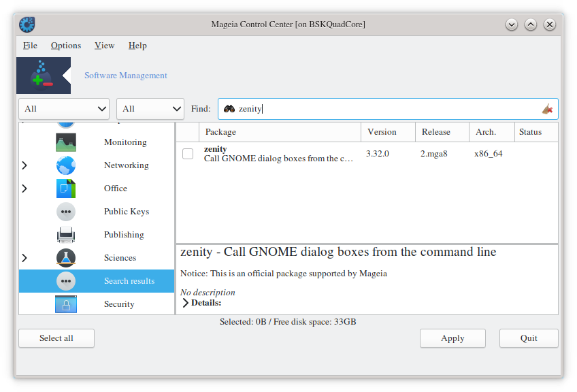Viewport: 577px width, 392px height.
Task: Tick the zenity package checkbox
Action: [188, 154]
